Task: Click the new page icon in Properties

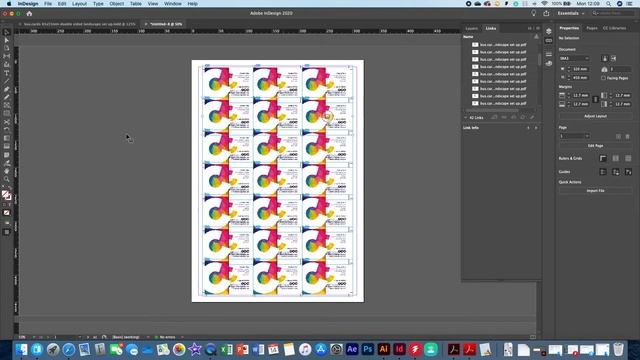Action: tap(618, 136)
